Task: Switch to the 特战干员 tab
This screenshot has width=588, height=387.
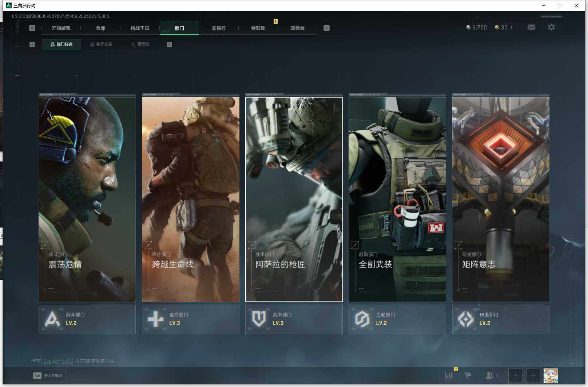Action: [140, 28]
